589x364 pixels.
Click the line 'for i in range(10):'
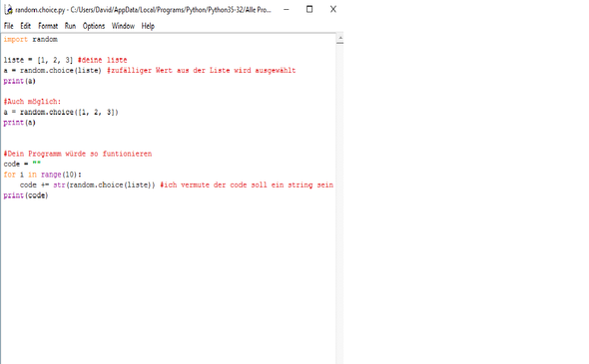(x=43, y=175)
